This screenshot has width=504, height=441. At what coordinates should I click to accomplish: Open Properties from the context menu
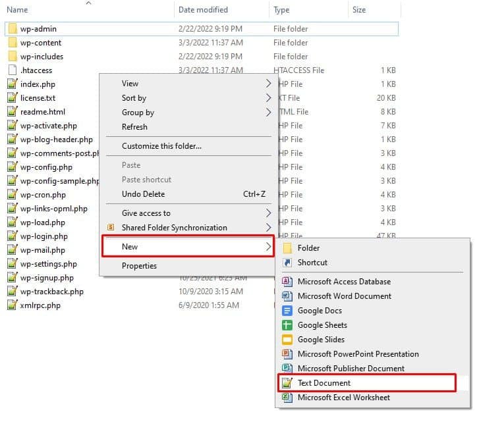click(139, 266)
